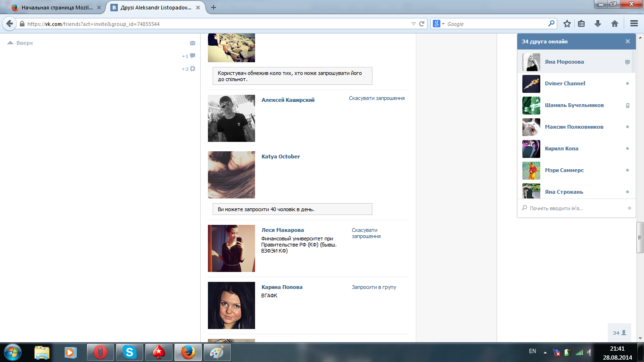Screen dimensions: 644x362
Task: Bookmark this page with star icon
Action: (567, 24)
